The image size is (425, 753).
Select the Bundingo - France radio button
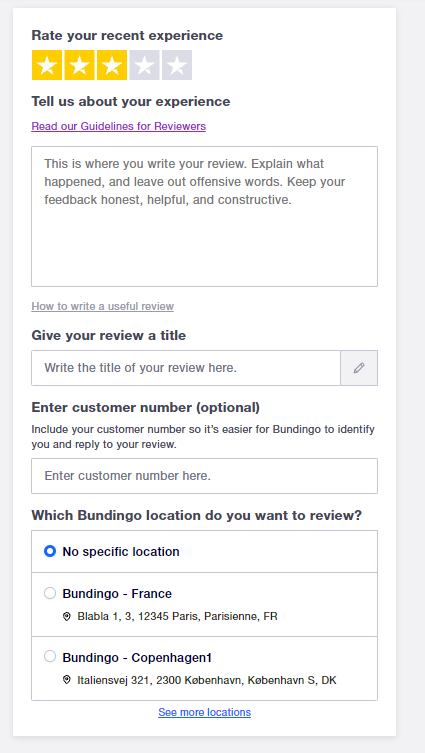(50, 593)
